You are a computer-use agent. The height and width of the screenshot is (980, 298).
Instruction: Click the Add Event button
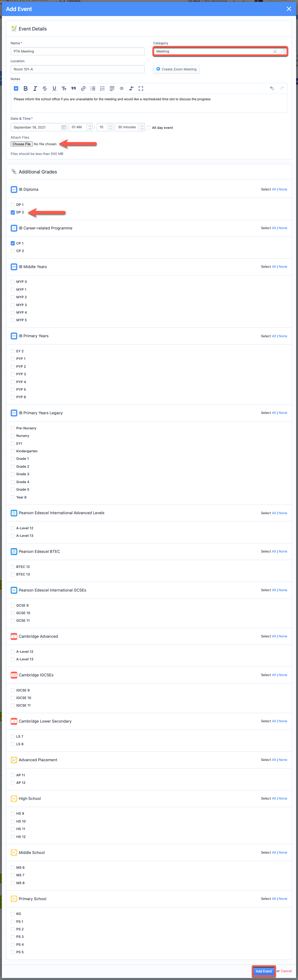(263, 971)
